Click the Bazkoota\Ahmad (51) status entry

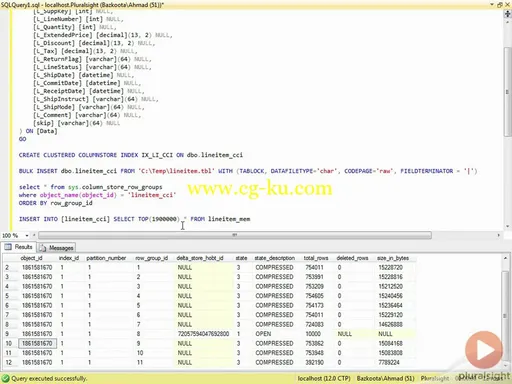click(385, 378)
